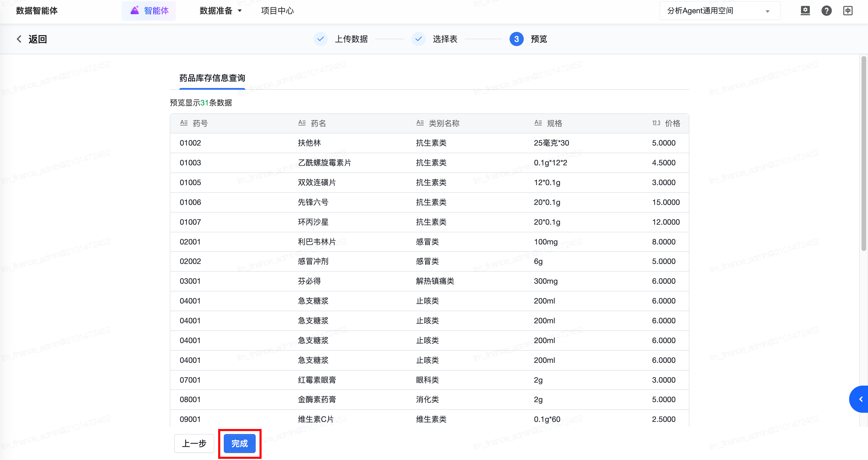Select the 选择表 step label
868x460 pixels.
pos(445,39)
